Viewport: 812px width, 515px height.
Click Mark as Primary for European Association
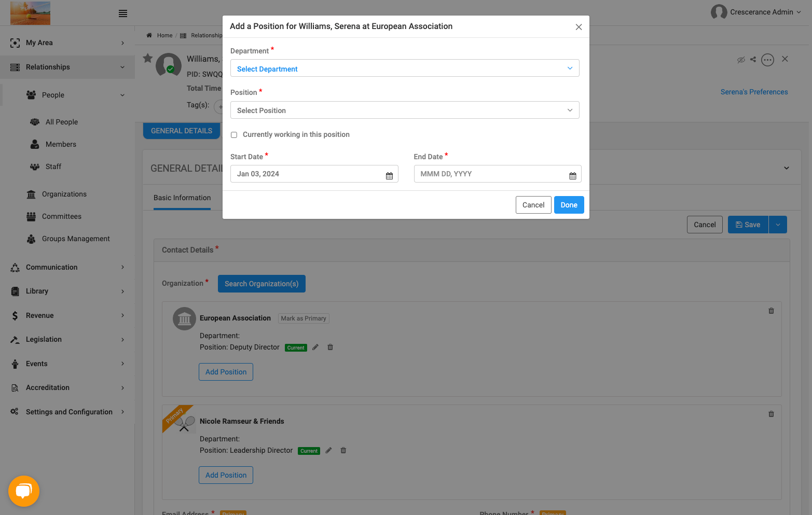click(x=304, y=318)
